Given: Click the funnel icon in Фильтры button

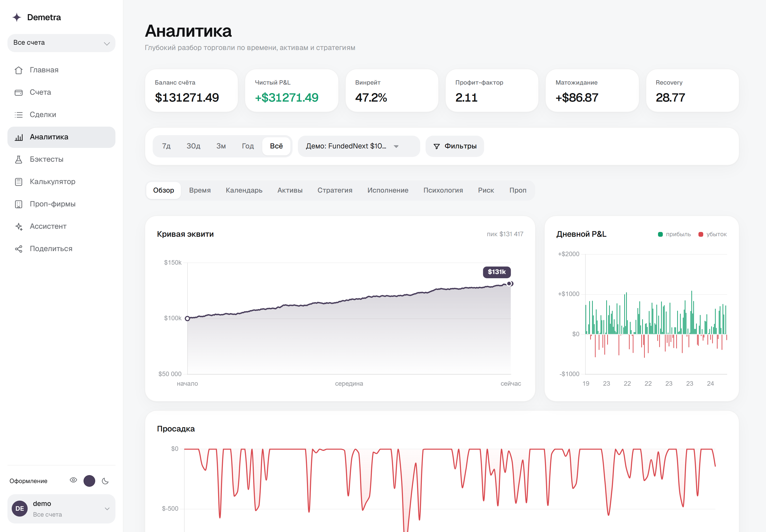Looking at the screenshot, I should coord(437,146).
